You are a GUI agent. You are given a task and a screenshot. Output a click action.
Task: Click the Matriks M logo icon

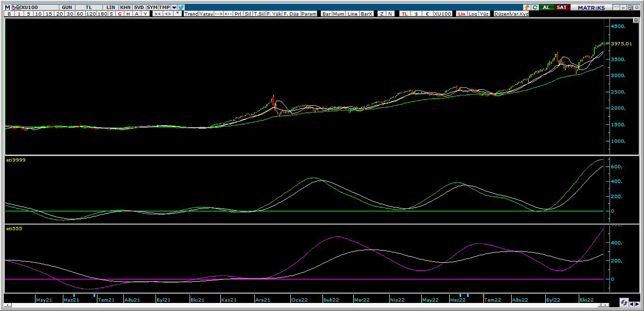point(8,8)
